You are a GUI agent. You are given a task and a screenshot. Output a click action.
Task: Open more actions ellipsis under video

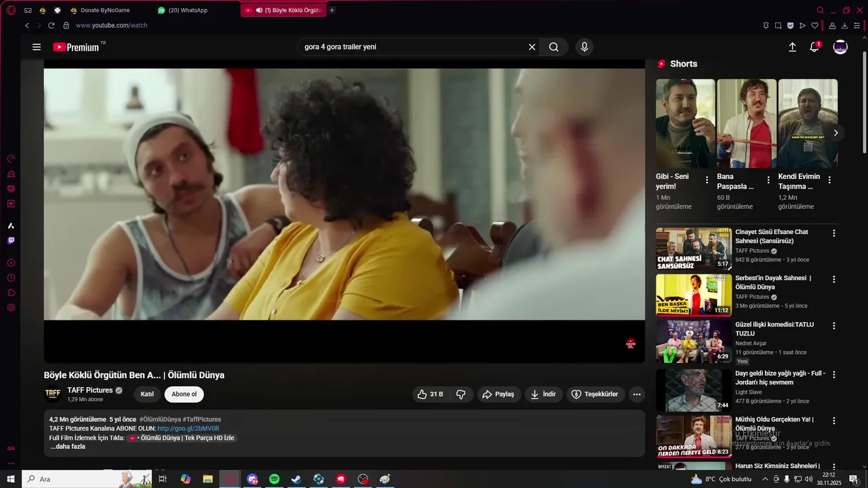click(x=636, y=394)
